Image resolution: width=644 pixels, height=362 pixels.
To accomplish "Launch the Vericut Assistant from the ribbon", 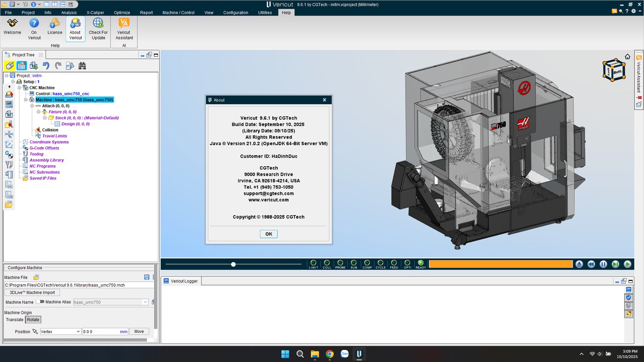I will (x=124, y=29).
